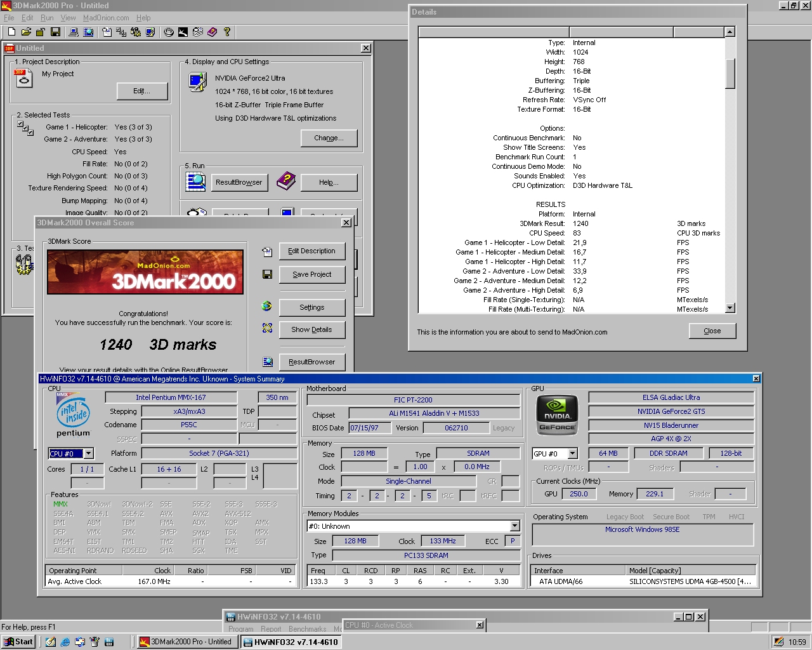
Task: Click the My Project document icon
Action: pos(23,78)
